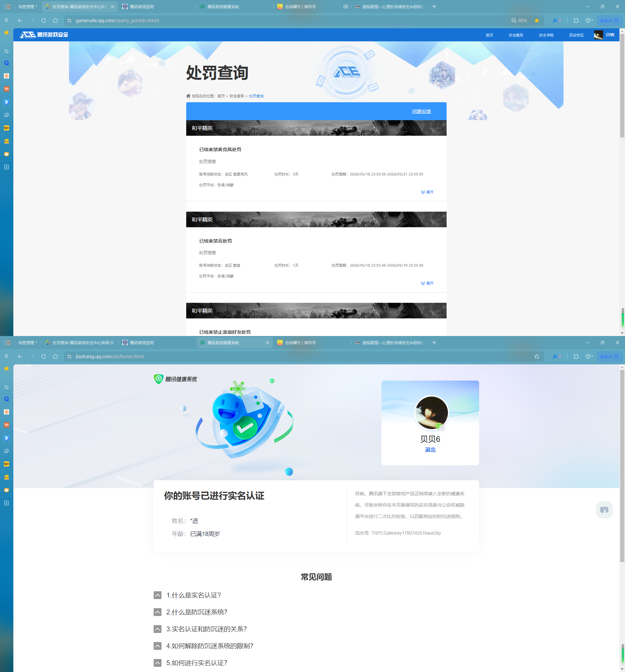Open history clock dropdown in top window toolbar
Image resolution: width=625 pixels, height=672 pixels.
tap(589, 21)
